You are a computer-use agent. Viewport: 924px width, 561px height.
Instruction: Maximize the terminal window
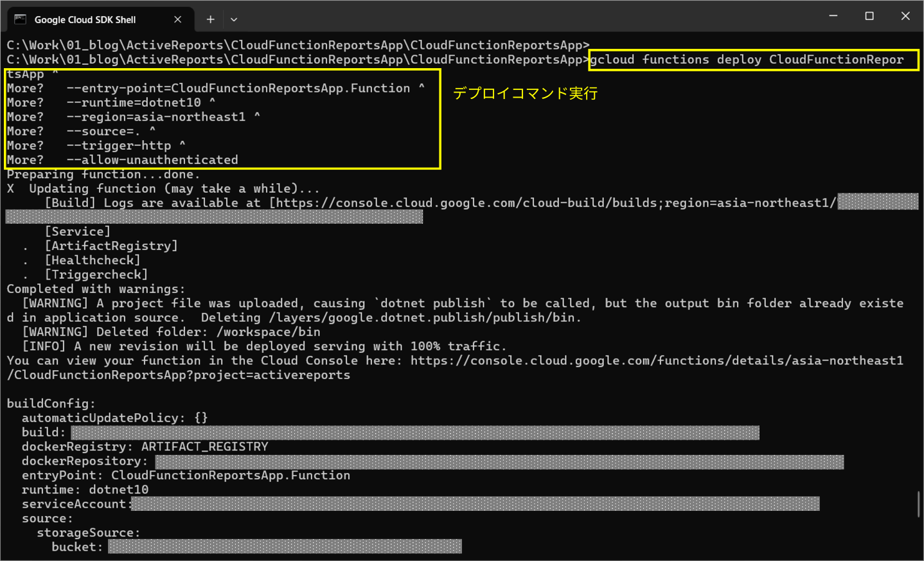869,16
